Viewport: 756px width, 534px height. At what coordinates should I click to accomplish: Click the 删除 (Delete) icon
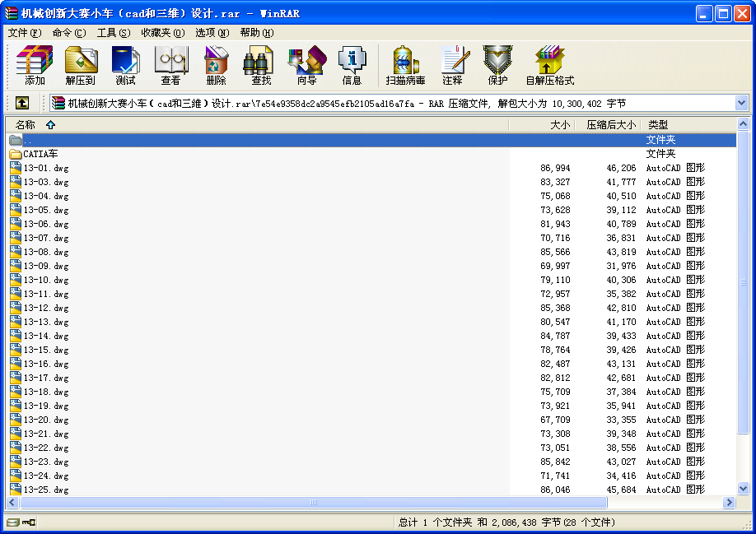(x=216, y=66)
